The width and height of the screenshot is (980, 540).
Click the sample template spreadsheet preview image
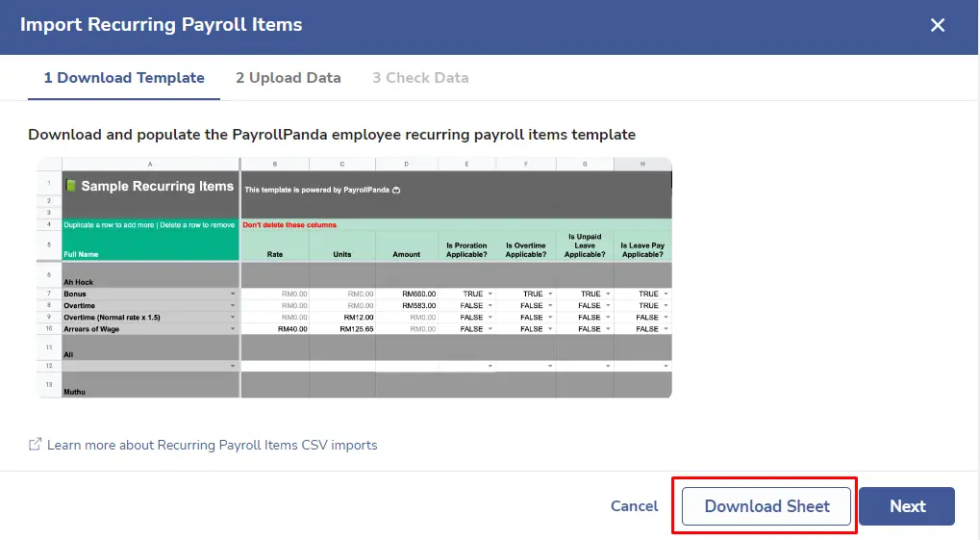[354, 278]
